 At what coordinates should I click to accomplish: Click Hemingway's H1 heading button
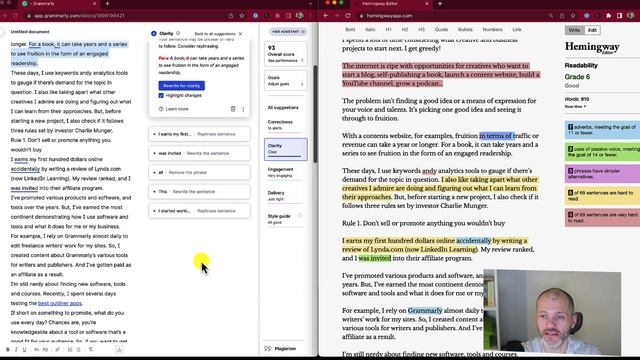389,29
